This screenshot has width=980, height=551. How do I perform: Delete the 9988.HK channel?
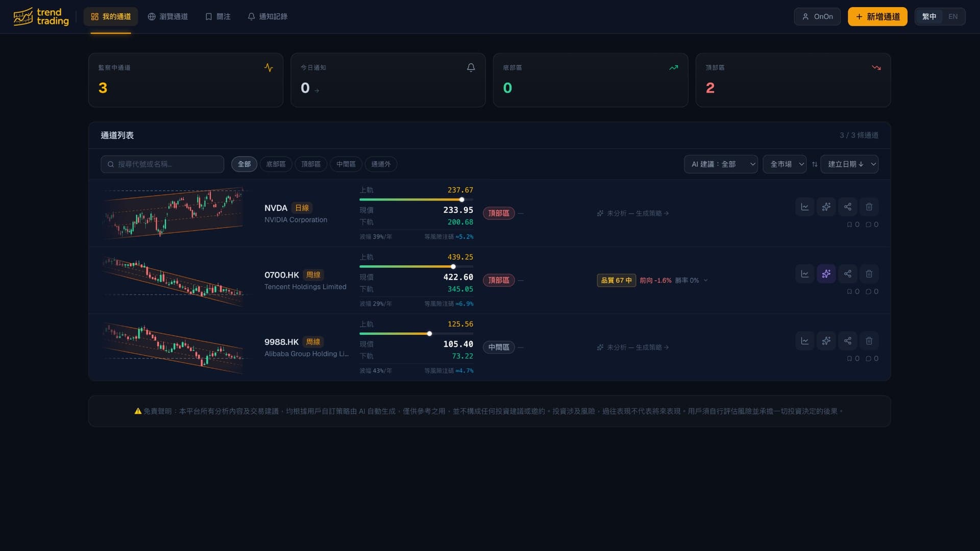869,341
